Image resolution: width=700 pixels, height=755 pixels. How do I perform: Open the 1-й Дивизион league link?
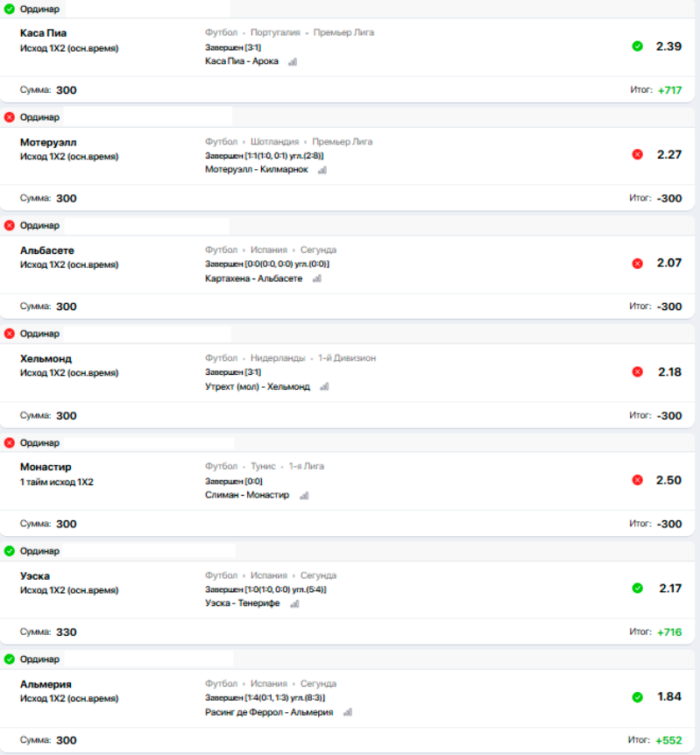click(x=348, y=358)
